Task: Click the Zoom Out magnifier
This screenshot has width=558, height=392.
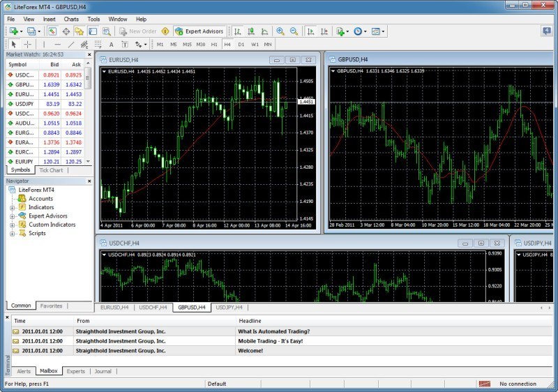Action: click(294, 31)
